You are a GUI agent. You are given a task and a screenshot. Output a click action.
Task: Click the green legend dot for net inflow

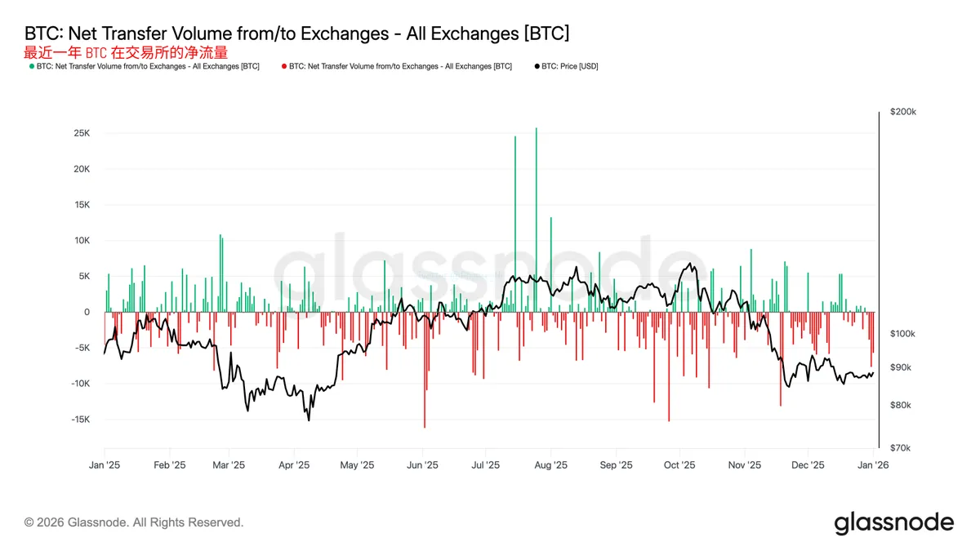tap(31, 66)
